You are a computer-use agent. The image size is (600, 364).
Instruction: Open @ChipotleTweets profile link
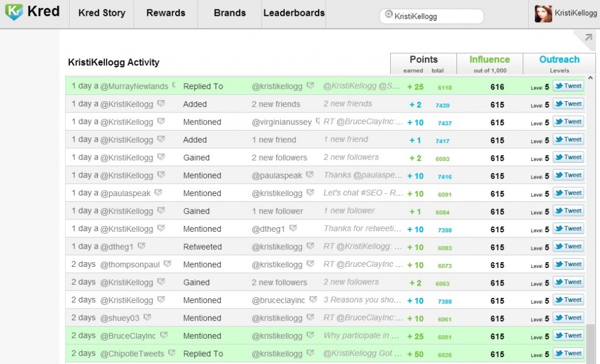[x=132, y=353]
